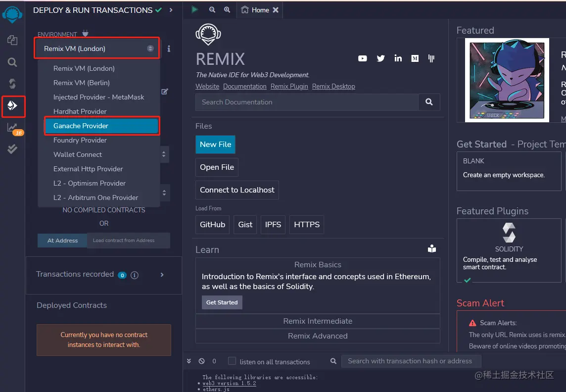Image resolution: width=566 pixels, height=392 pixels.
Task: Open Remix YouTube channel icon
Action: pyautogui.click(x=363, y=58)
